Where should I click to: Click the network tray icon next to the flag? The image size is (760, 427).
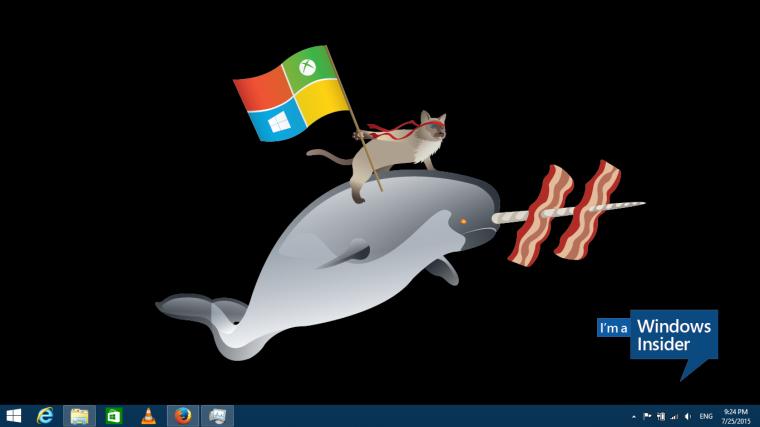coord(661,416)
